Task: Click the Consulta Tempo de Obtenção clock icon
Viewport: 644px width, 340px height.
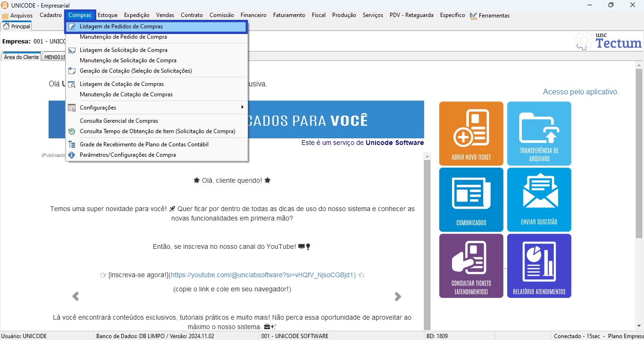Action: [x=72, y=131]
